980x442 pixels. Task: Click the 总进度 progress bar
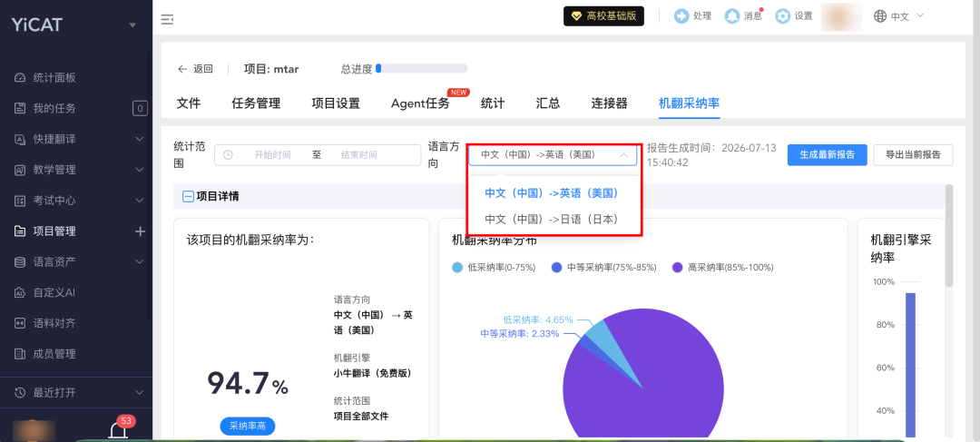coord(421,69)
